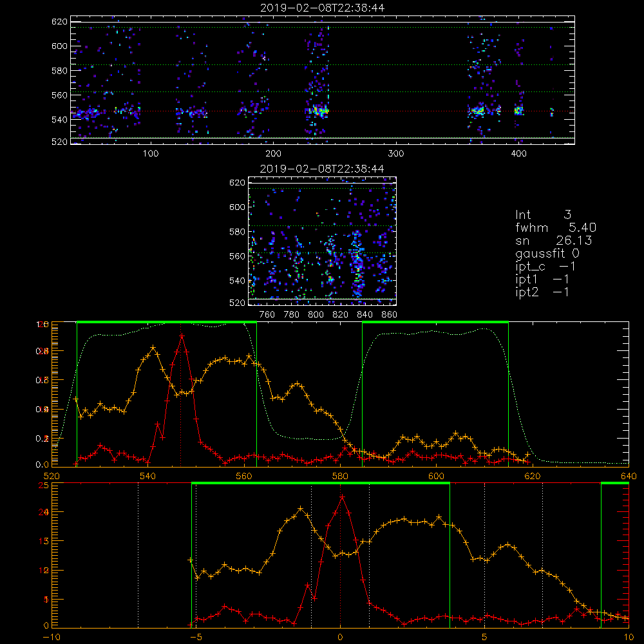Click the timestamp title above the top image
The width and height of the screenshot is (644, 644).
(323, 8)
